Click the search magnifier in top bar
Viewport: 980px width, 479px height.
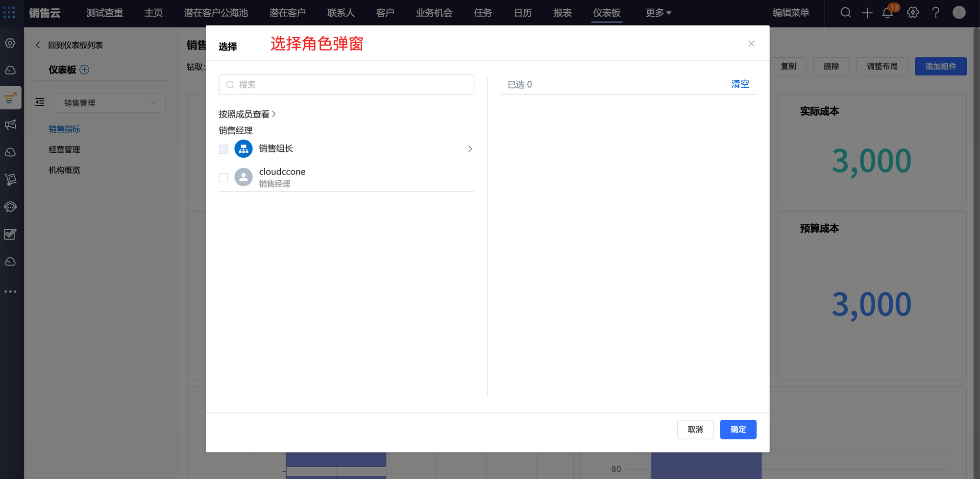[x=845, y=13]
